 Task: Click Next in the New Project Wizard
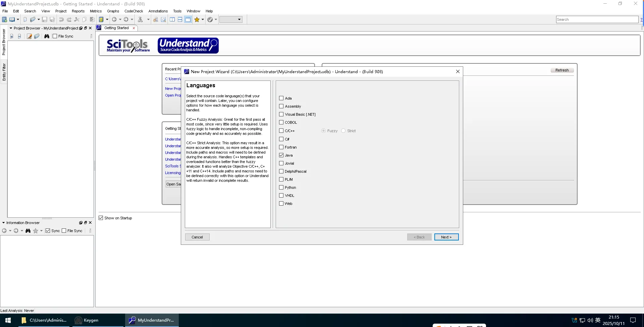[446, 237]
